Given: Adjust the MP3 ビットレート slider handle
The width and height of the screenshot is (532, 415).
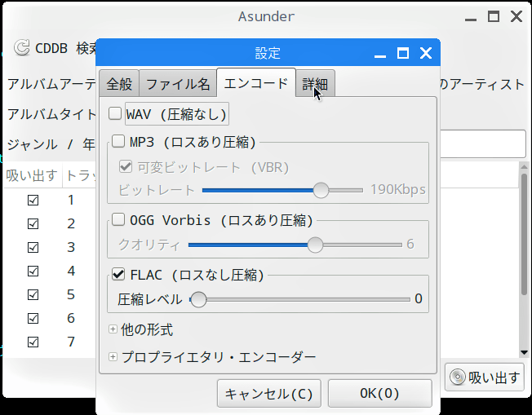Looking at the screenshot, I should coord(321,190).
